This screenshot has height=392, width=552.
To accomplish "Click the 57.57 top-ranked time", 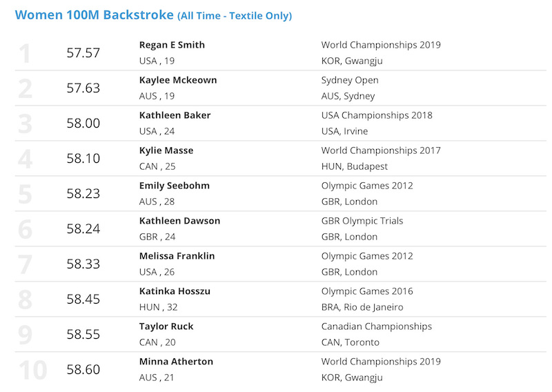I will (x=83, y=53).
